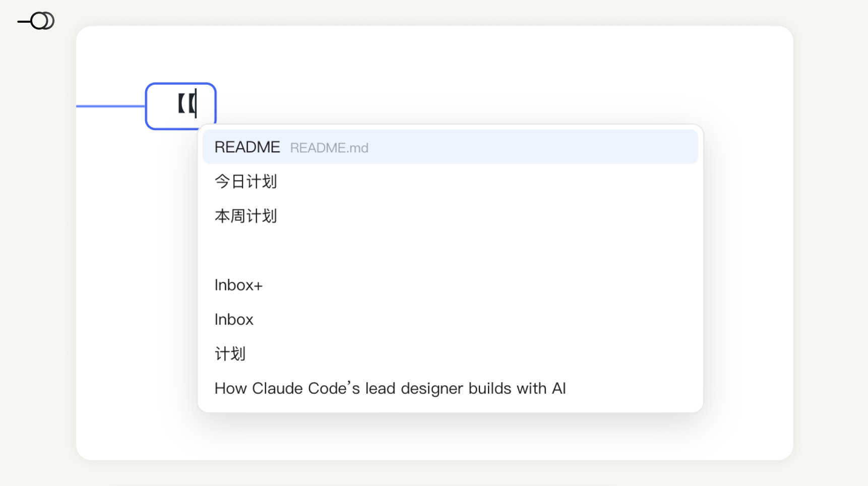
Task: Select the blank untitled suggestion row
Action: coord(450,251)
